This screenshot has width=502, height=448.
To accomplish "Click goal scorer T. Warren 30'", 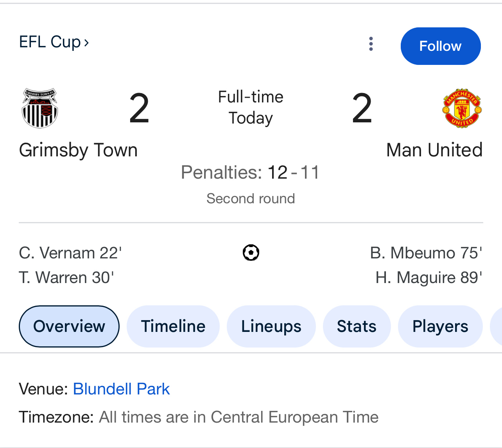I will tap(66, 278).
